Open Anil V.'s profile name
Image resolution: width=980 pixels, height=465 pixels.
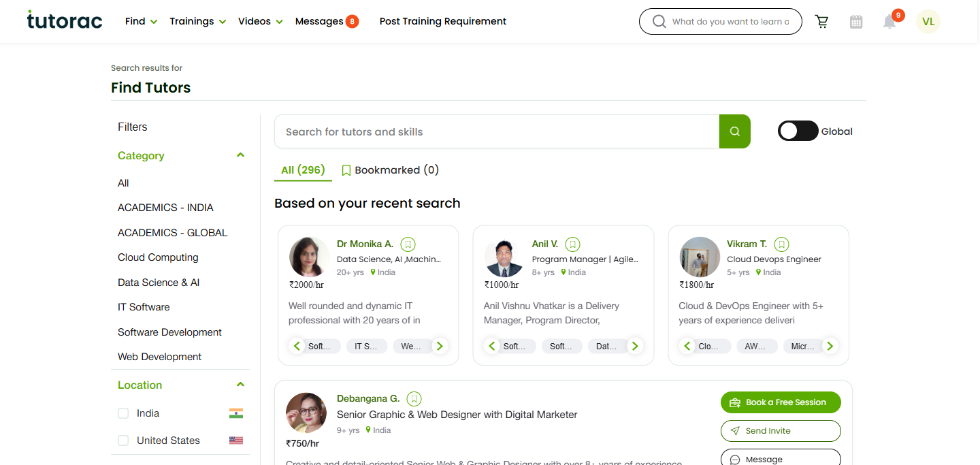click(x=545, y=244)
